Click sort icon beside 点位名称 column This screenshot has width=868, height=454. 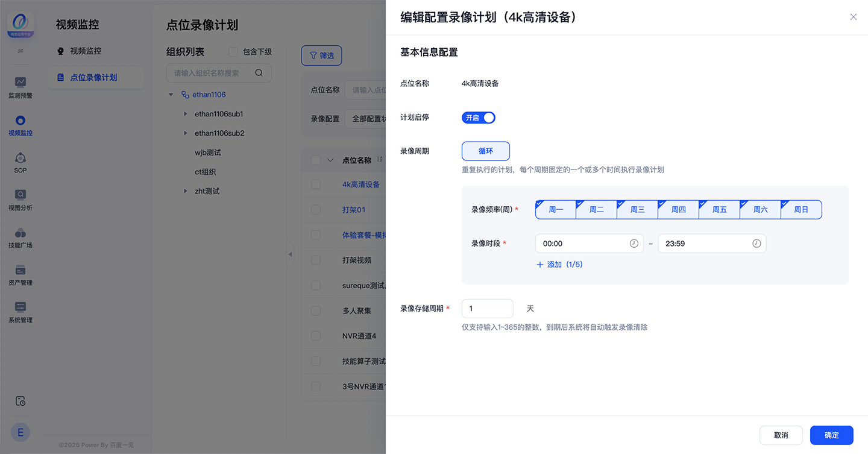380,160
